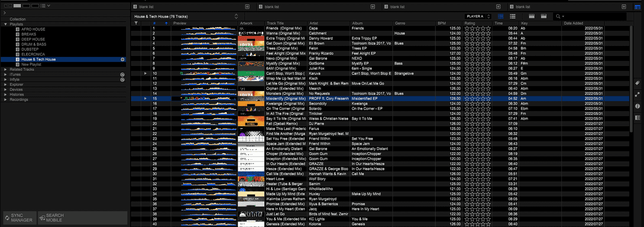The height and width of the screenshot is (227, 644).
Task: Open the related tracks icon in right sidebar
Action: click(638, 95)
